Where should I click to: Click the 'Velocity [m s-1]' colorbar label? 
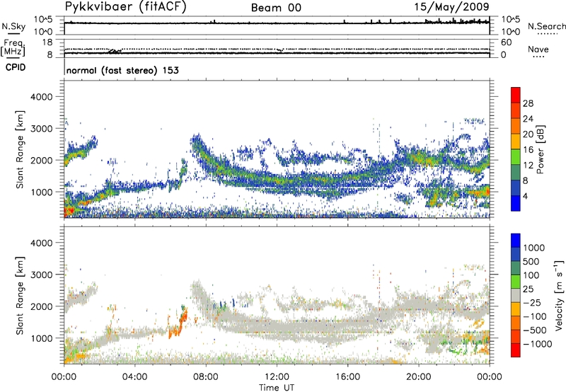click(559, 295)
